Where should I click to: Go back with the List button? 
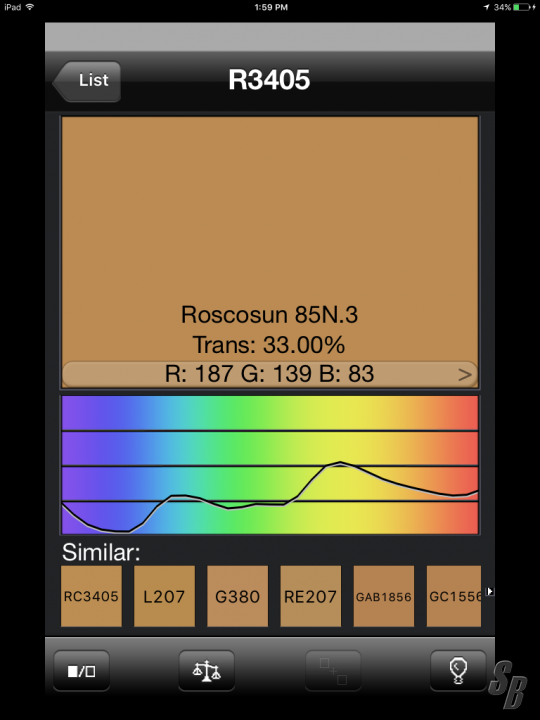tap(87, 81)
